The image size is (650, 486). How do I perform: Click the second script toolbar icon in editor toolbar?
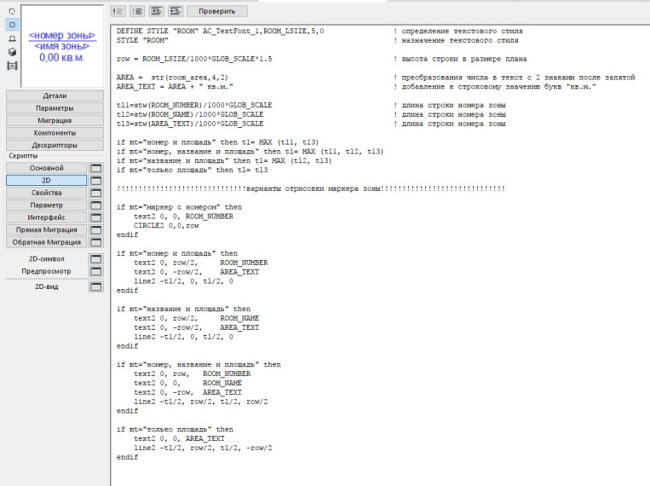click(x=137, y=11)
